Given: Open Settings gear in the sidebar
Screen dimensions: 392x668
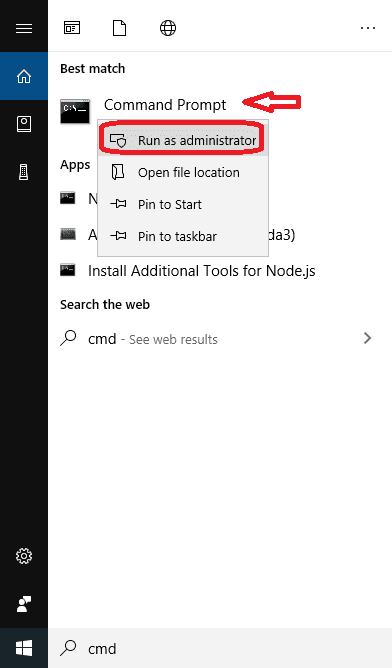Looking at the screenshot, I should coord(24,556).
